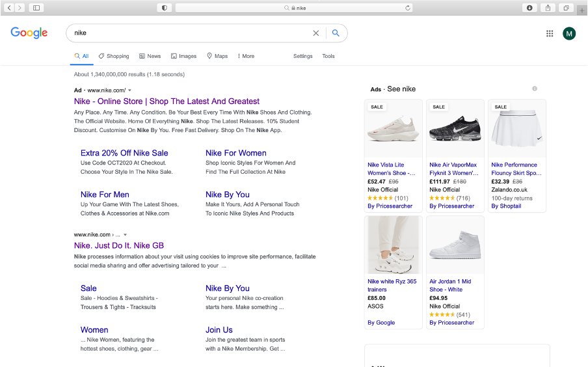The image size is (588, 367).
Task: Add a new tab with plus icon
Action: [581, 10]
